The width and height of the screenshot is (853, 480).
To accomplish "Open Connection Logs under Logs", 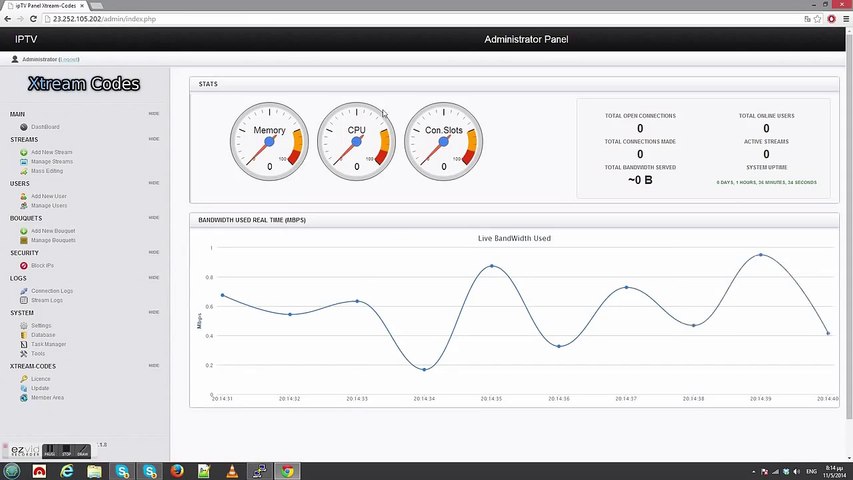I will 52,291.
